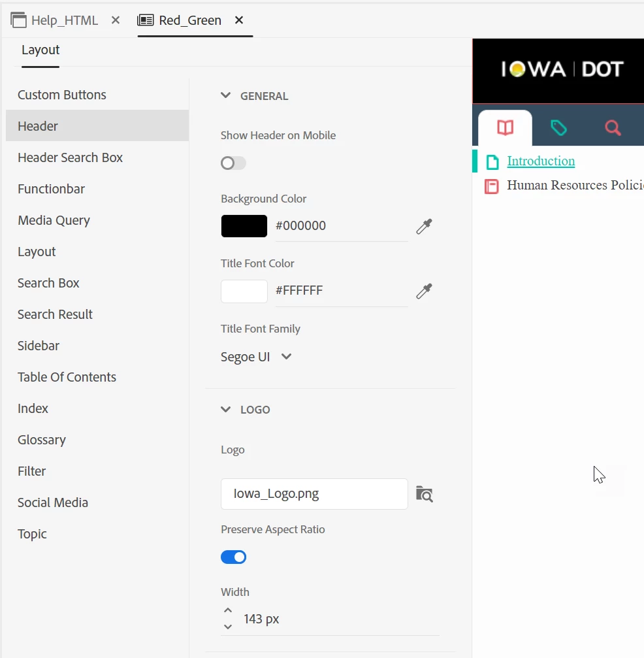Toggle Show Header on Mobile switch

(233, 163)
